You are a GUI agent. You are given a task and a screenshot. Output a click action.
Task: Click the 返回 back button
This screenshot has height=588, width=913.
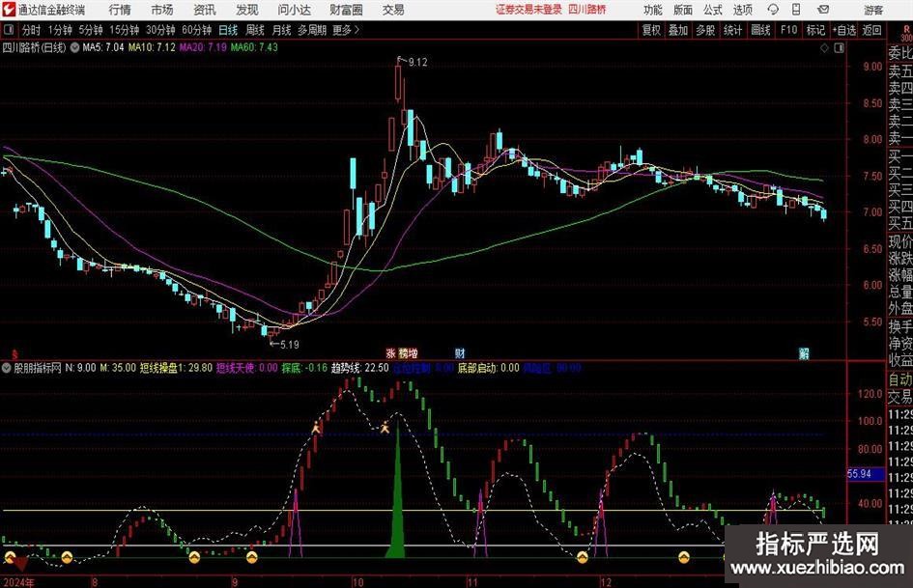(871, 30)
